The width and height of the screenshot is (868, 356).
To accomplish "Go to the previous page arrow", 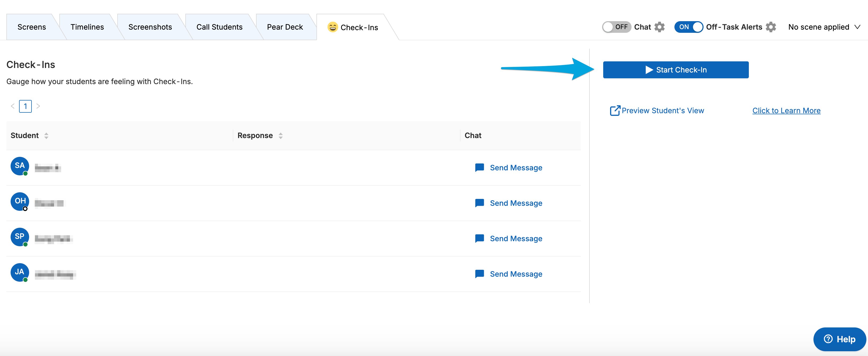I will tap(12, 106).
